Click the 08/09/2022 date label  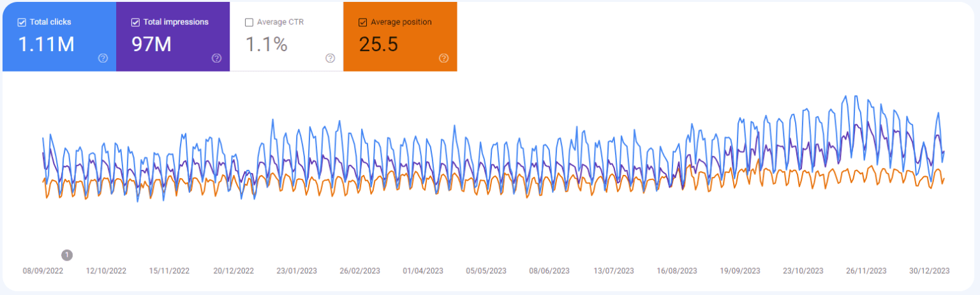[x=43, y=271]
